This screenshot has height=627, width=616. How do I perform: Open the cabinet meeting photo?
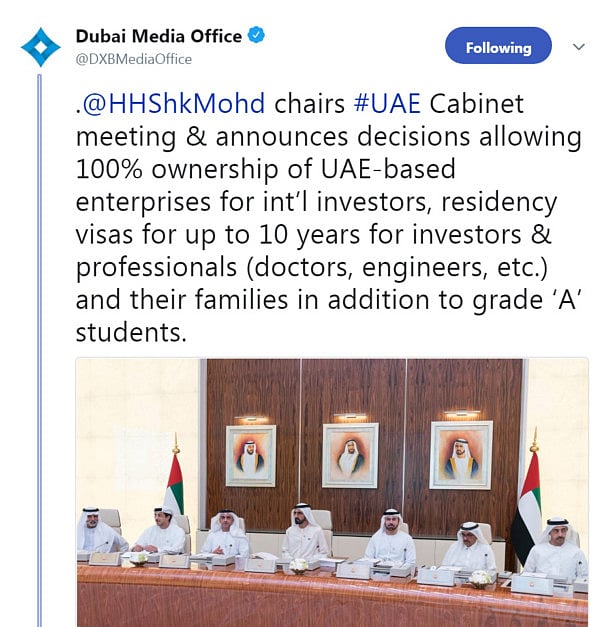(x=332, y=490)
